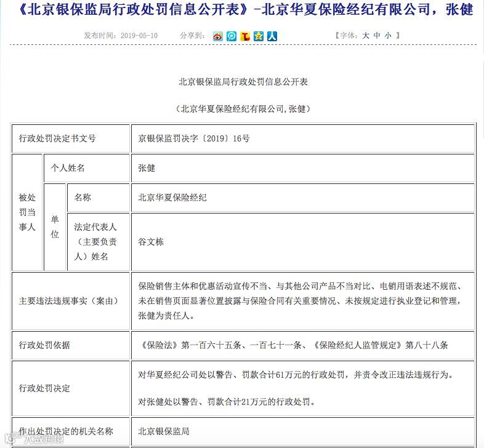Click the violation facts paragraph starting 保险销售主体
The image size is (484, 448).
point(300,301)
